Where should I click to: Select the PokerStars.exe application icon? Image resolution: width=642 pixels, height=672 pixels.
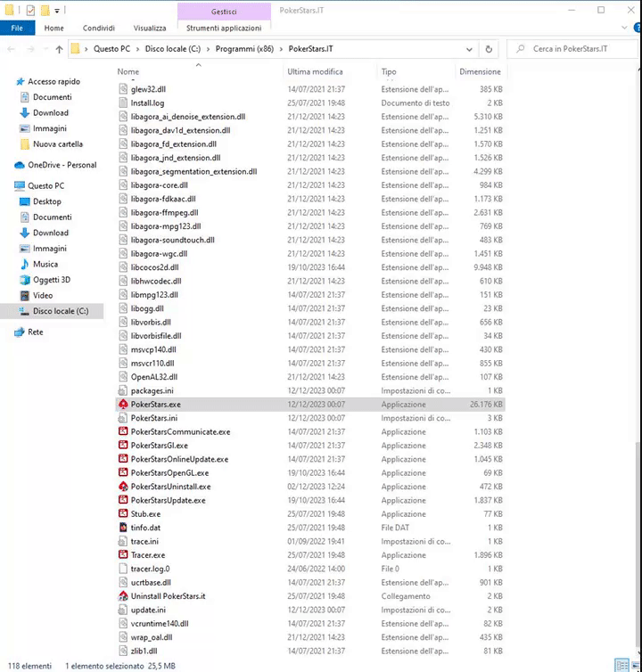coord(123,404)
